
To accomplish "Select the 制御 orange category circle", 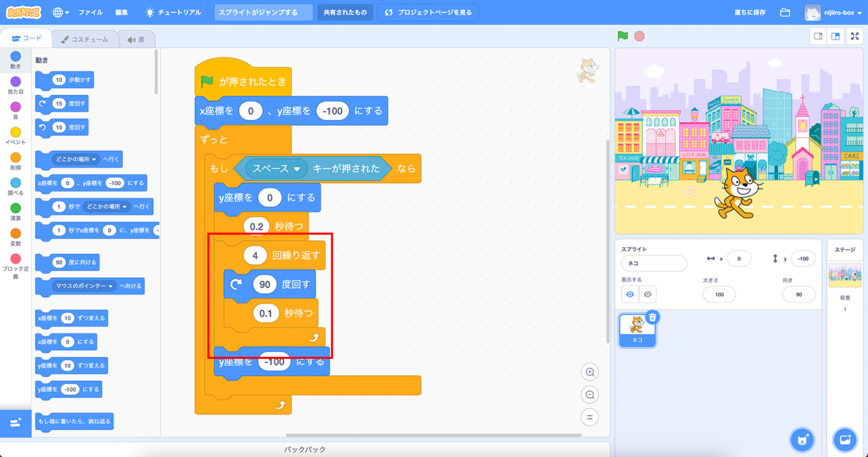I will point(16,158).
